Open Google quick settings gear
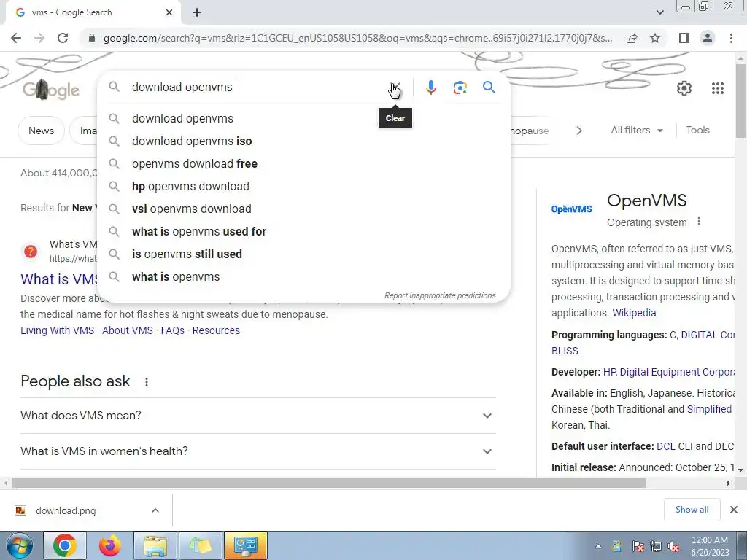The height and width of the screenshot is (560, 747). [x=684, y=88]
